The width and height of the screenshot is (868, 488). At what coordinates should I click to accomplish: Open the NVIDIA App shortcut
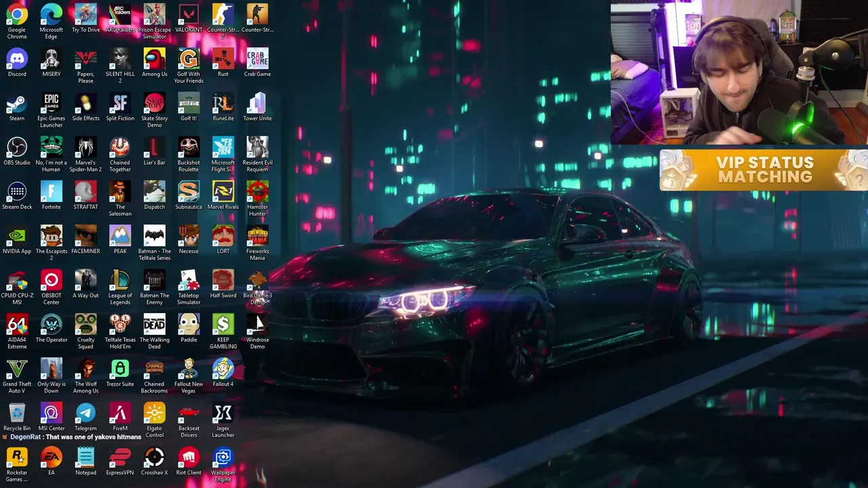(17, 239)
